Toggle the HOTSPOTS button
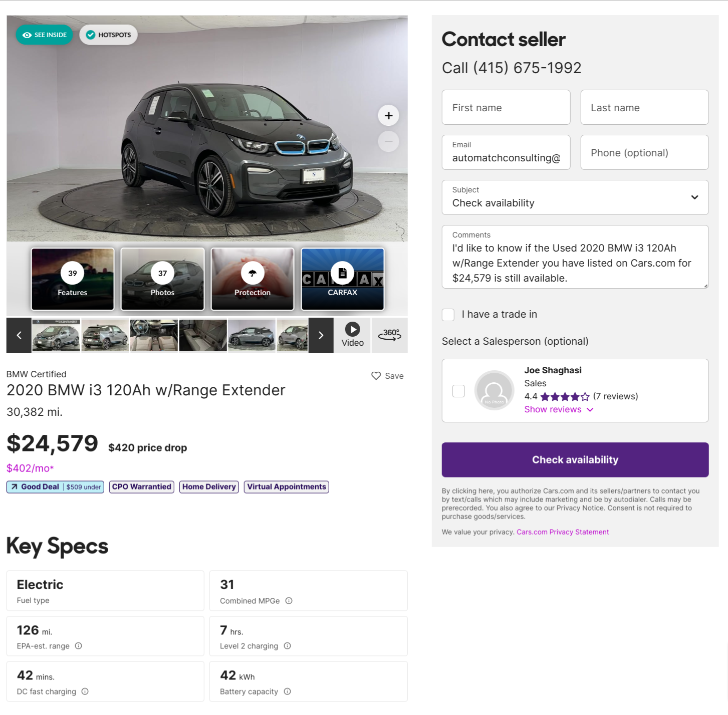The height and width of the screenshot is (715, 728). tap(108, 35)
